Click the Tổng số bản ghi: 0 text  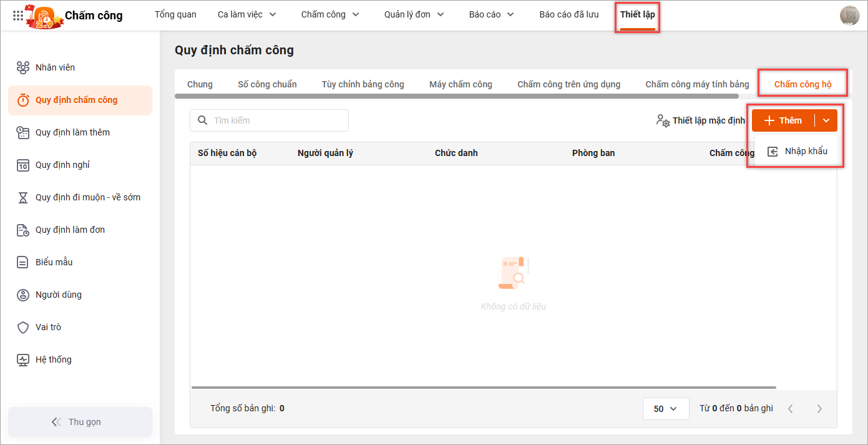click(x=247, y=409)
